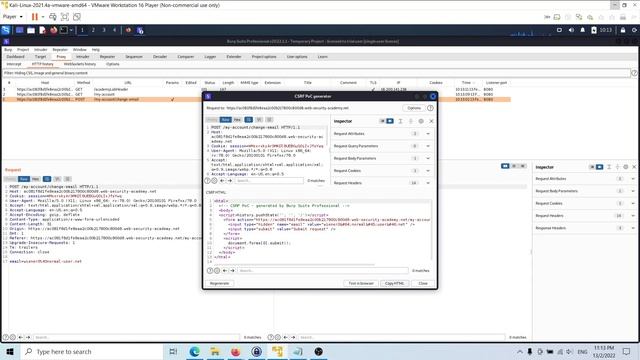Switch to workspace 2 in Kali panel
640x360 pixels.
[x=93, y=30]
